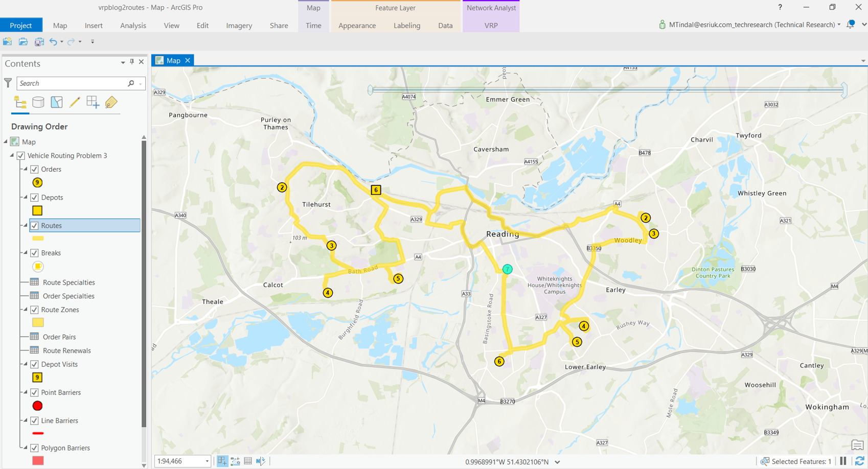Toggle the Route Zones layer checkbox
868x469 pixels.
point(34,310)
